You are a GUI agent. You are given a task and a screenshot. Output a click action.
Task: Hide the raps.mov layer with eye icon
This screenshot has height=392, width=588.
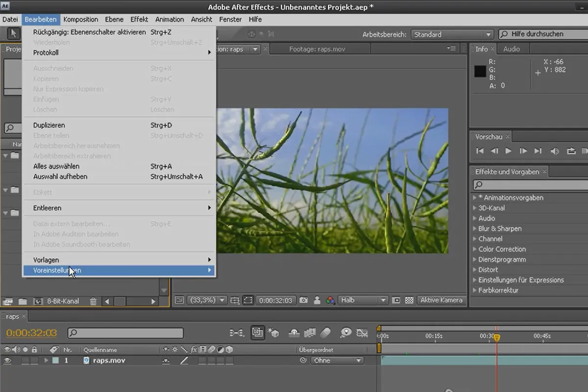(7, 361)
